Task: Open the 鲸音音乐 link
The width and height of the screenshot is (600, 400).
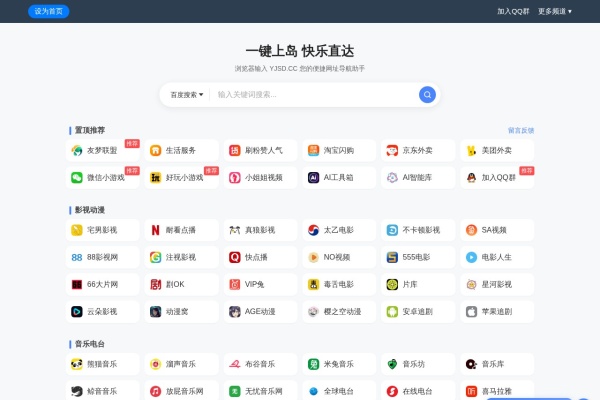Action: 103,390
